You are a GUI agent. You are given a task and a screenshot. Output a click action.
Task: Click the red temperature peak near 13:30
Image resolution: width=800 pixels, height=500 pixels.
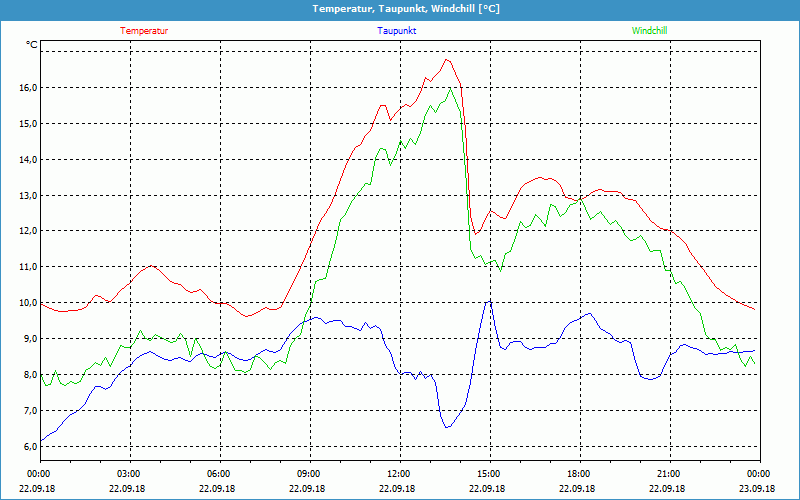point(446,60)
